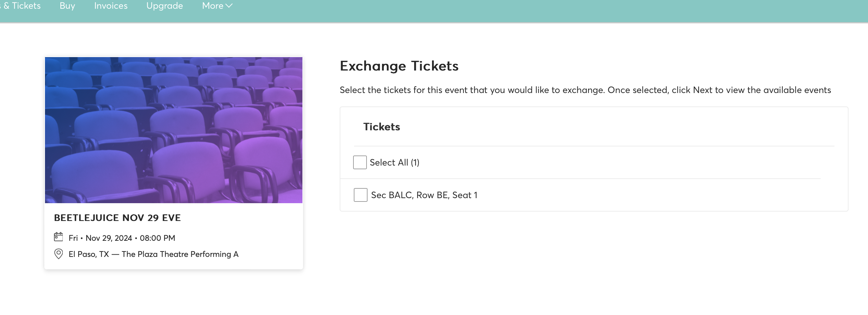Click the Tickets section heading
The height and width of the screenshot is (315, 868).
click(381, 127)
